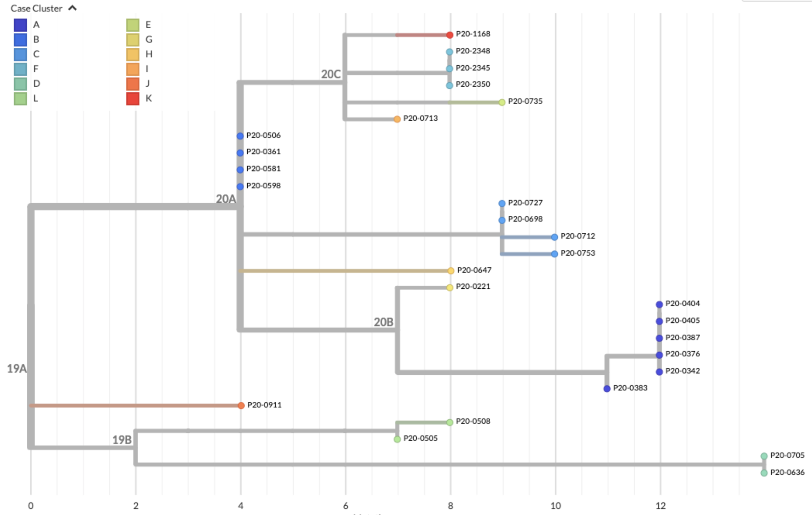
Task: Select the red P20-1168 tip node
Action: pyautogui.click(x=450, y=35)
